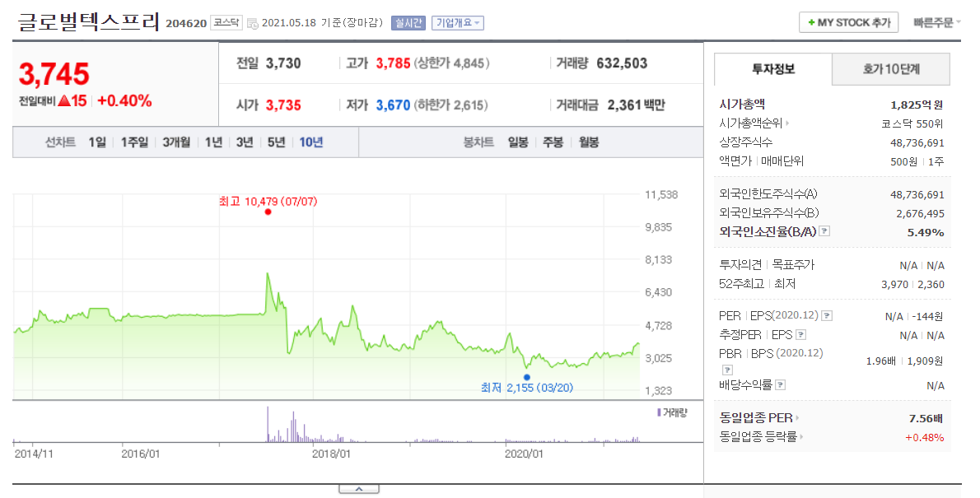980x498 pixels.
Task: Click the 거래량 legend in the volume chart
Action: [672, 413]
